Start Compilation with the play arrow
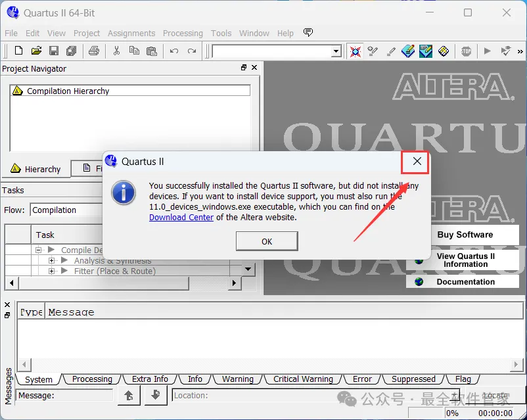Viewport: 527px width, 420px height. tap(487, 51)
